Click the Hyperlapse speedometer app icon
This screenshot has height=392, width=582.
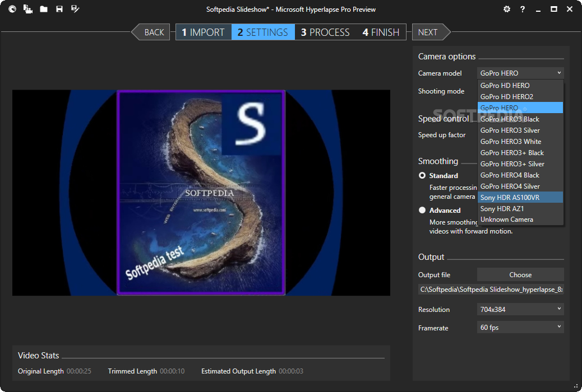click(12, 9)
